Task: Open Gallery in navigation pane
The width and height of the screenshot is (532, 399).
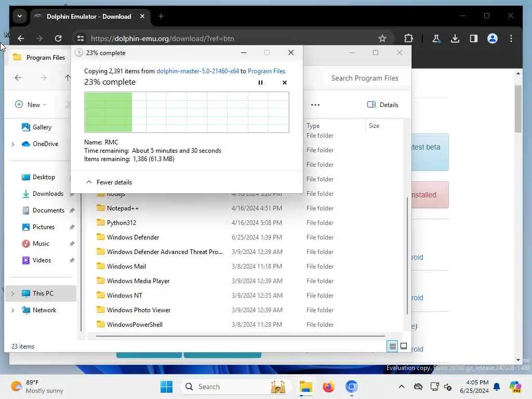Action: [x=42, y=127]
